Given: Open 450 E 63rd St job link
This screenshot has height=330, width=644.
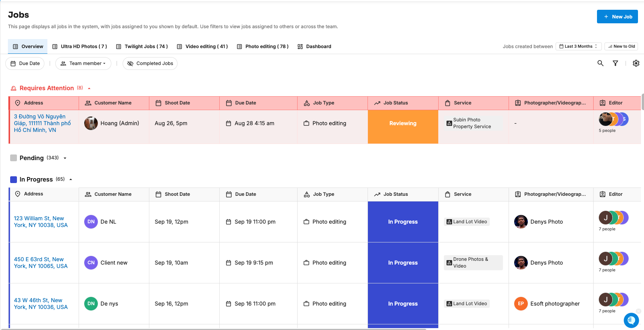Looking at the screenshot, I should click(x=41, y=263).
